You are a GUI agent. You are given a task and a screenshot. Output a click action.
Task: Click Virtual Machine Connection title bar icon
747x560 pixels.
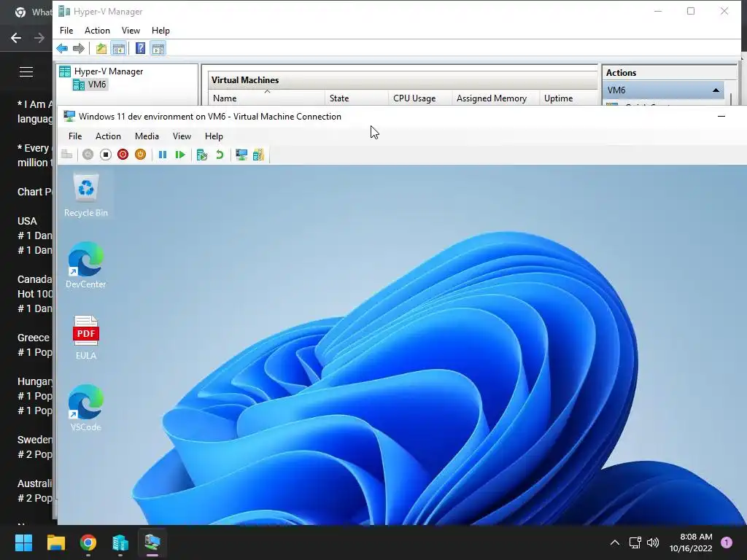point(69,116)
